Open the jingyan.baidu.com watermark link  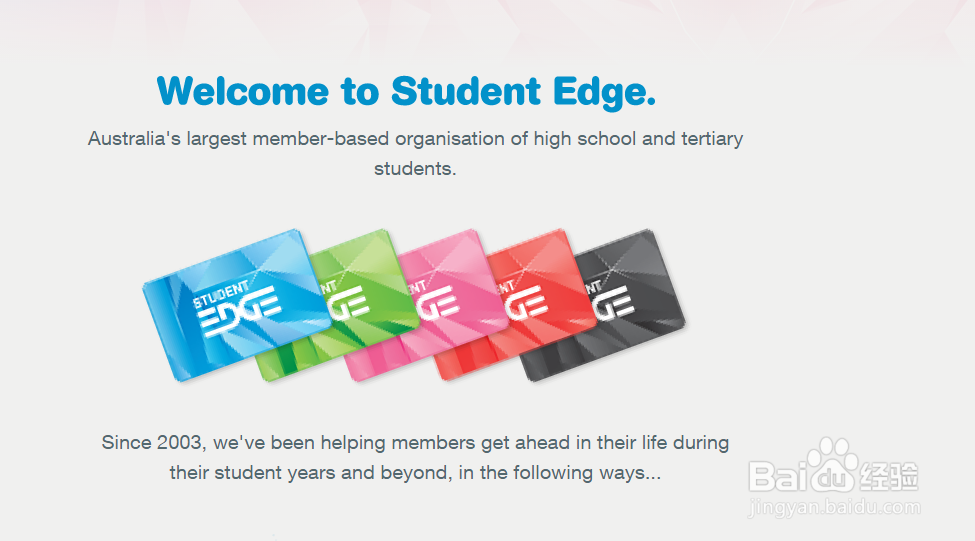(834, 507)
